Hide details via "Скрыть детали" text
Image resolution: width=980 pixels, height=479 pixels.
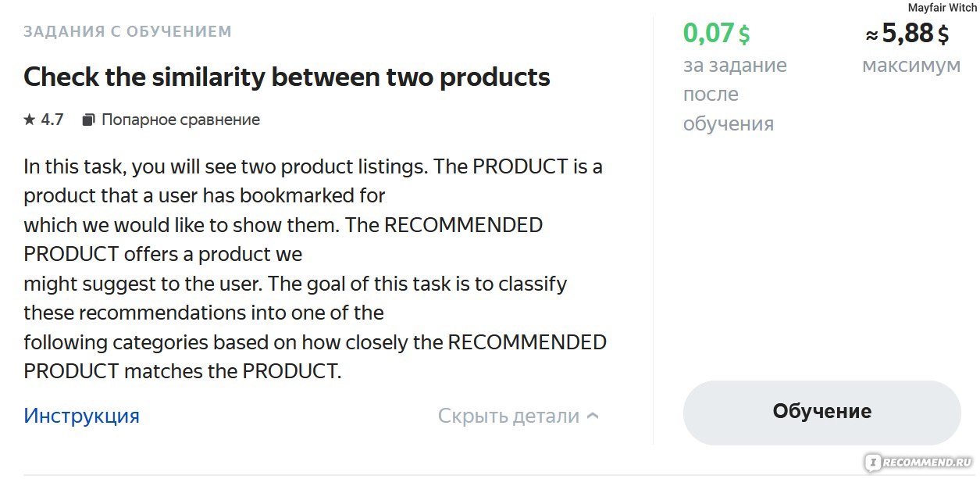pyautogui.click(x=508, y=416)
